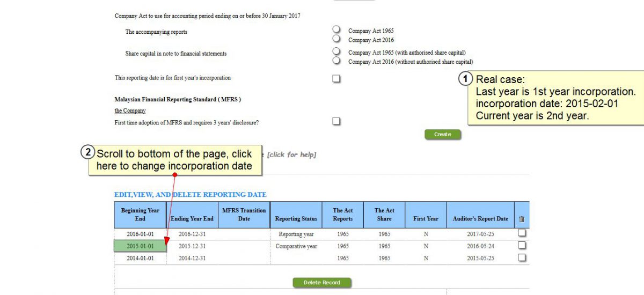Screen dimensions: 644x295
Task: Select Company Act 1965 for accompanying reports
Action: 336,29
